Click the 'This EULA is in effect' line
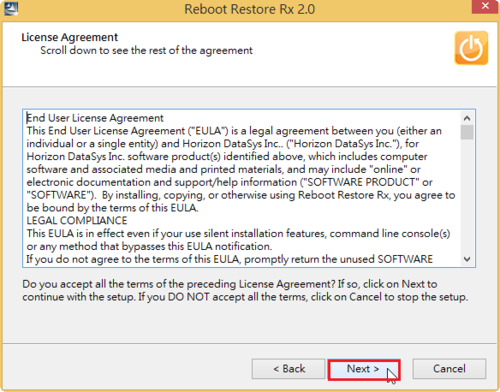This screenshot has height=392, width=500. pos(238,233)
